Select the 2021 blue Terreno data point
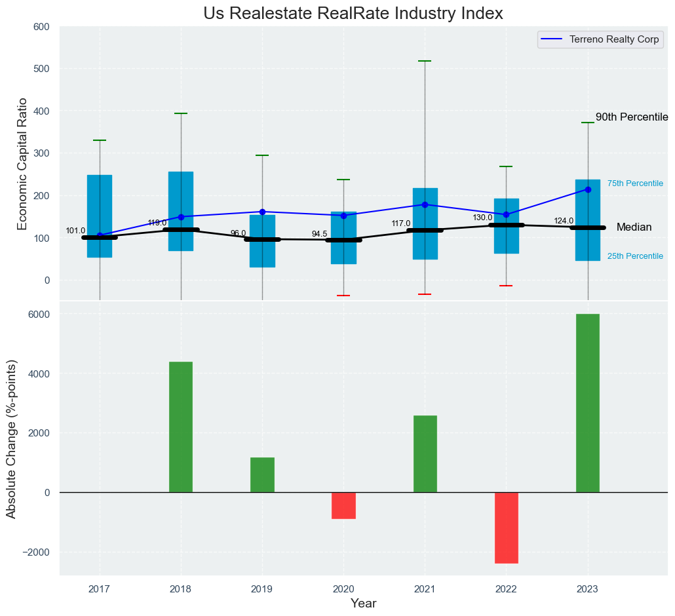 tap(425, 204)
